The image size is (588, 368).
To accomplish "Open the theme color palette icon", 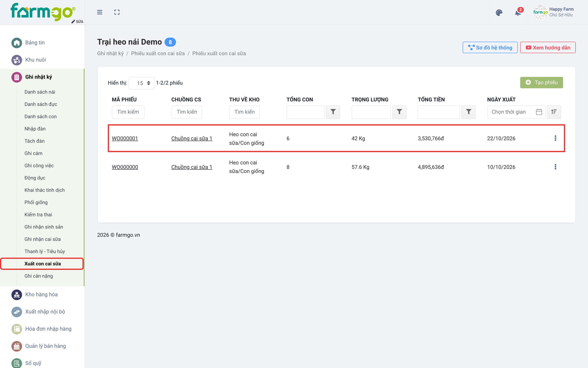I will pyautogui.click(x=499, y=12).
